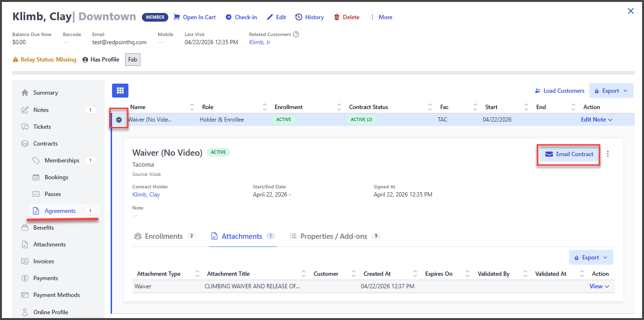Switch to the Enrollments tab

164,236
